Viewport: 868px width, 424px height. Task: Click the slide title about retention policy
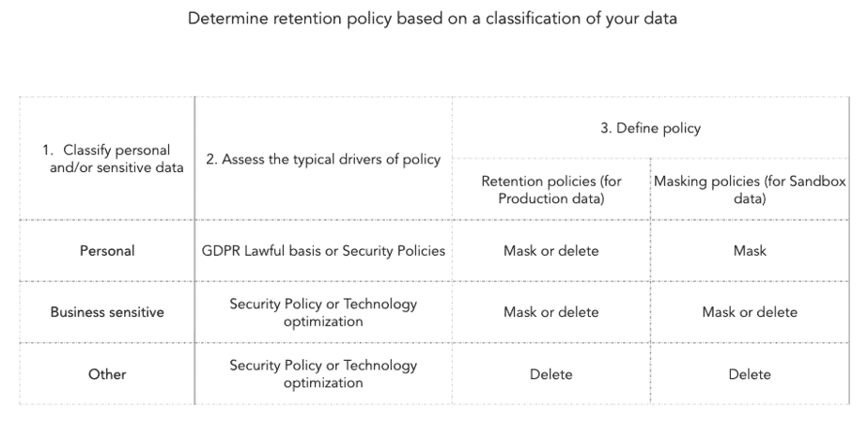coord(432,19)
